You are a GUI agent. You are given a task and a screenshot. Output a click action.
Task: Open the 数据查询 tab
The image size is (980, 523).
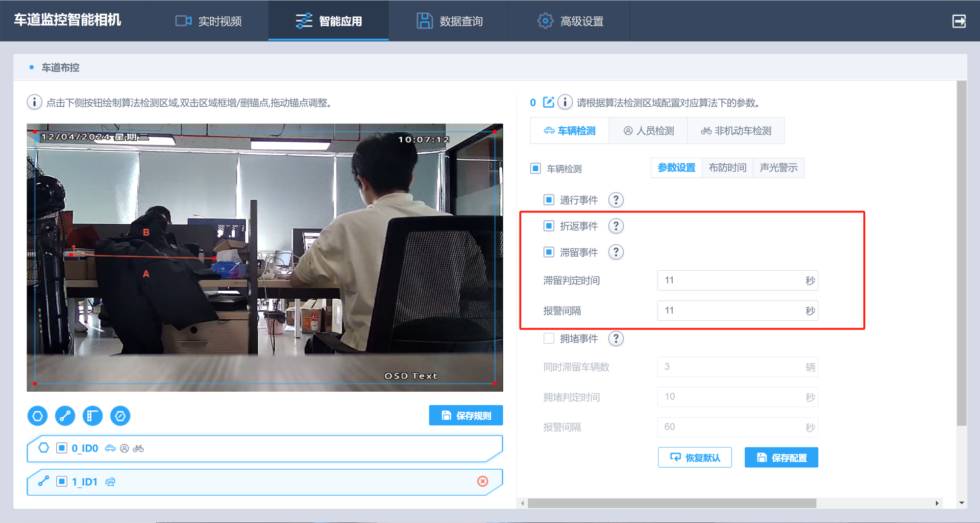(449, 21)
